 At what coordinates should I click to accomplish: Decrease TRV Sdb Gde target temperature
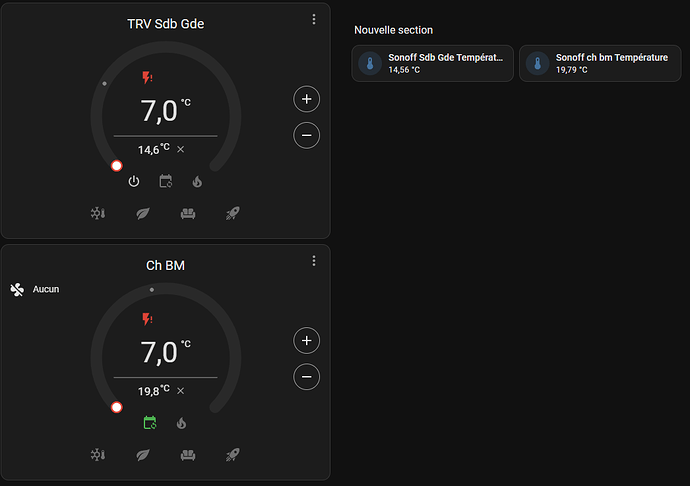point(307,135)
